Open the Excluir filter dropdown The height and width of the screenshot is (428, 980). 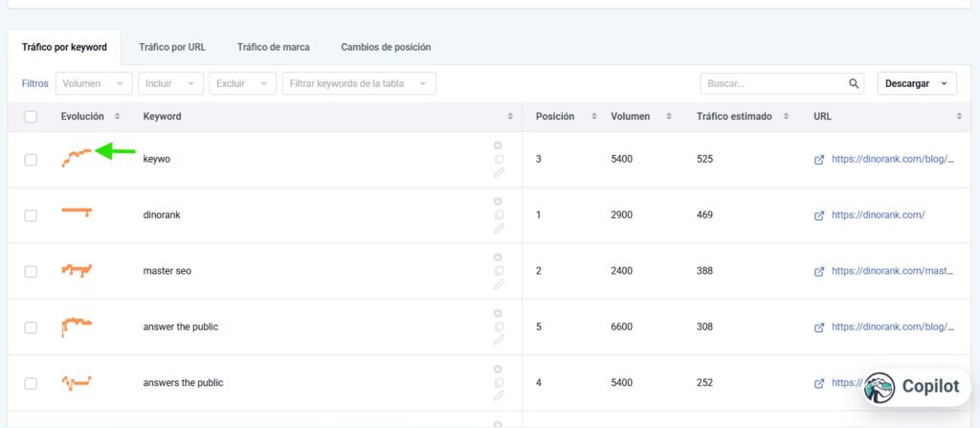click(242, 83)
